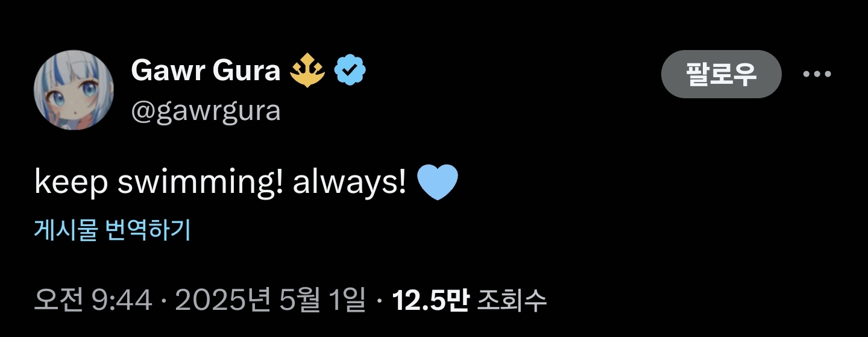
Task: Click the 게시물 번역하기 translate link
Action: (112, 230)
